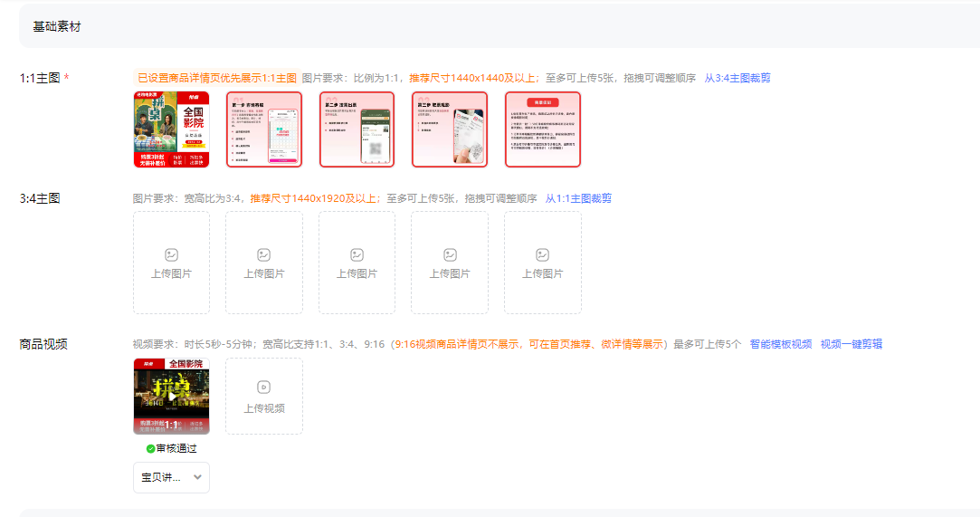Viewport: 980px width, 517px height.
Task: Upload image in third 3:4 slot
Action: point(357,263)
